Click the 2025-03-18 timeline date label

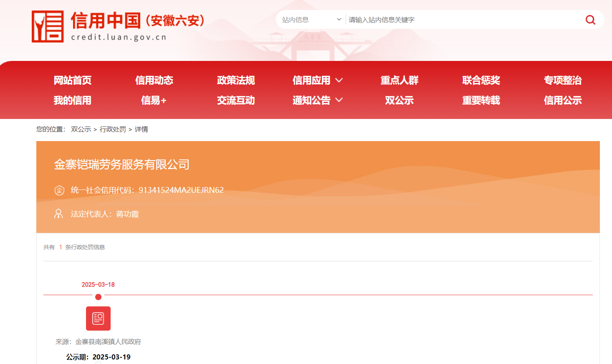click(x=98, y=285)
